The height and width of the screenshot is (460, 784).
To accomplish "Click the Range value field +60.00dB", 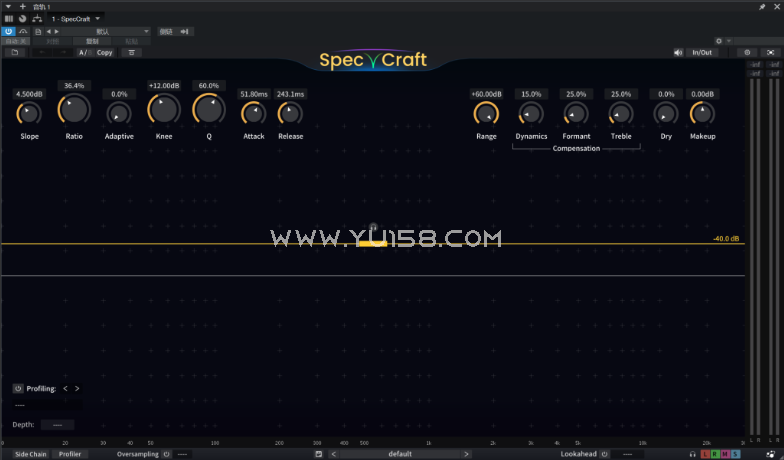I will (x=486, y=94).
